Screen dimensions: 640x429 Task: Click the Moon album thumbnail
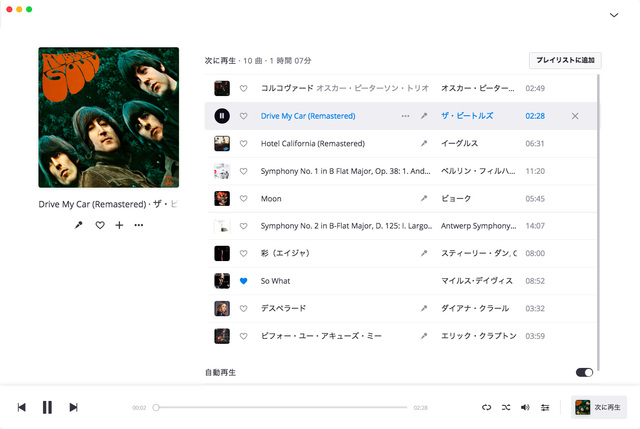point(222,198)
